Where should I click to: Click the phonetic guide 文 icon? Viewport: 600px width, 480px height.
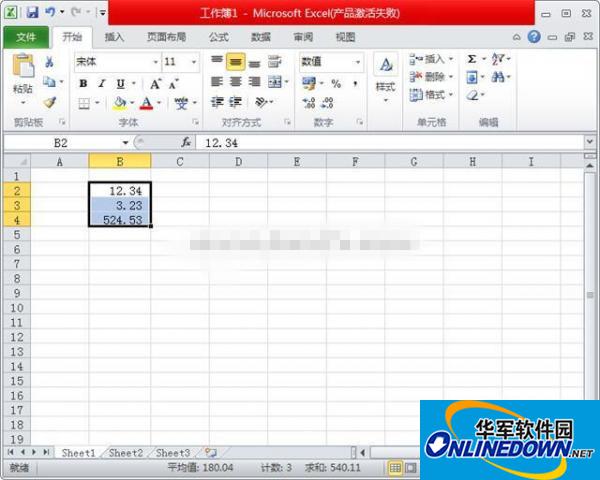(x=181, y=103)
